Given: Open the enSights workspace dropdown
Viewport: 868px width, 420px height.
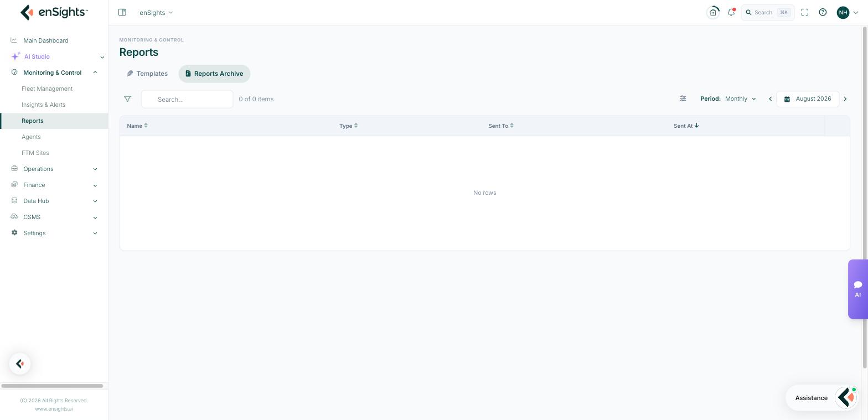Looking at the screenshot, I should pos(156,12).
